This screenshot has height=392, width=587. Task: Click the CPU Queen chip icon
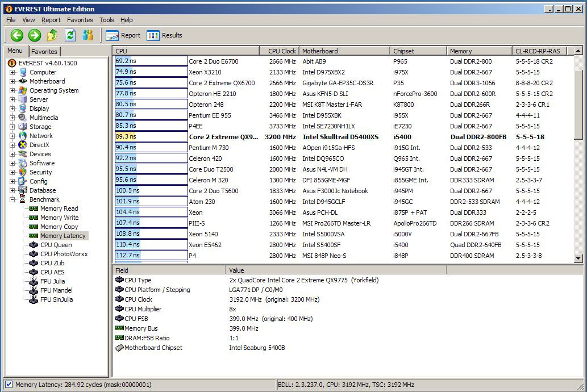pos(34,245)
